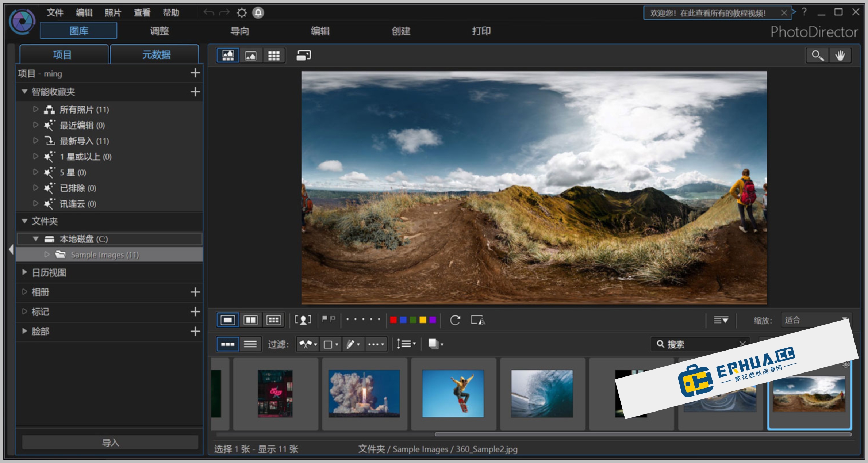Toggle dual image comparison view
The width and height of the screenshot is (868, 463).
point(251,320)
